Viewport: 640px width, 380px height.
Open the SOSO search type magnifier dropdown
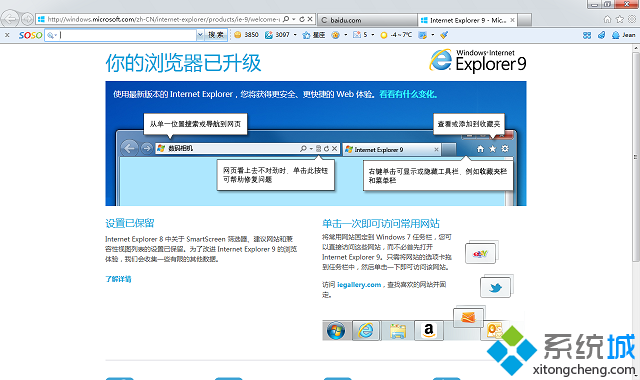pos(51,35)
